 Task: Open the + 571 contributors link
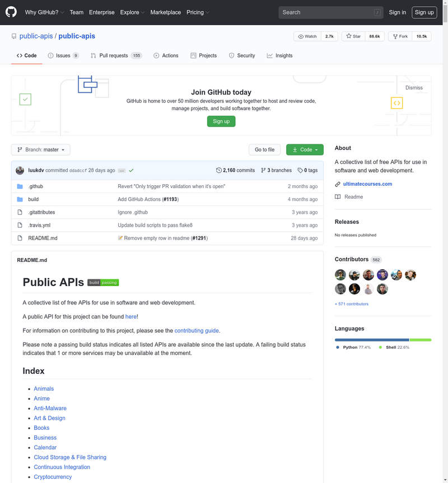(352, 304)
